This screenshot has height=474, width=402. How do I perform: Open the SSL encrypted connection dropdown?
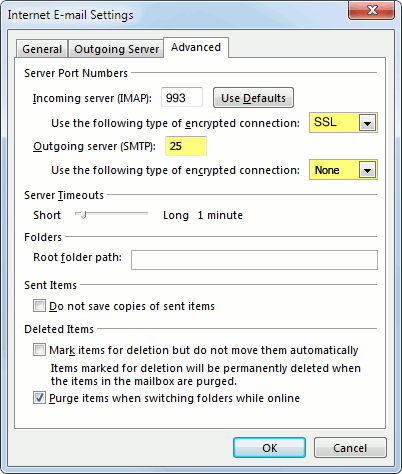pyautogui.click(x=343, y=123)
